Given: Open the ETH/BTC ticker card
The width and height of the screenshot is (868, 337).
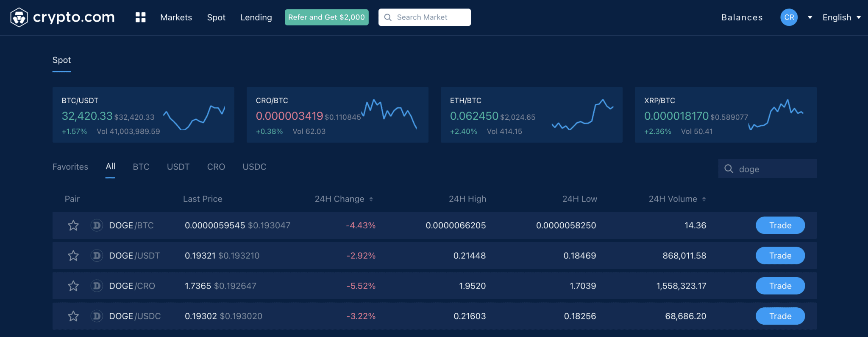Looking at the screenshot, I should [x=531, y=115].
